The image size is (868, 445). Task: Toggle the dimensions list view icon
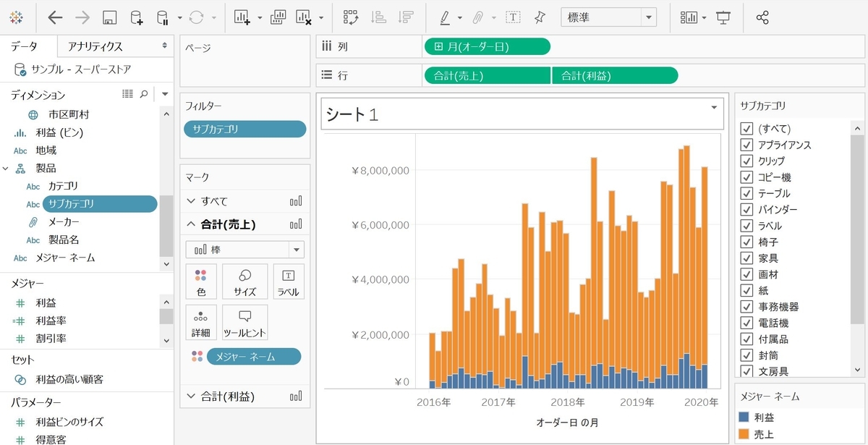128,94
